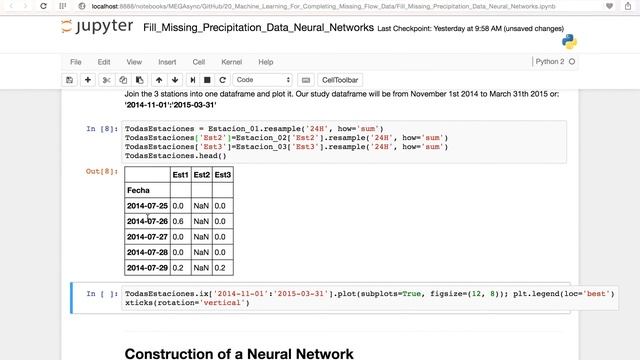Show browser sidebar icon

coord(62,6)
